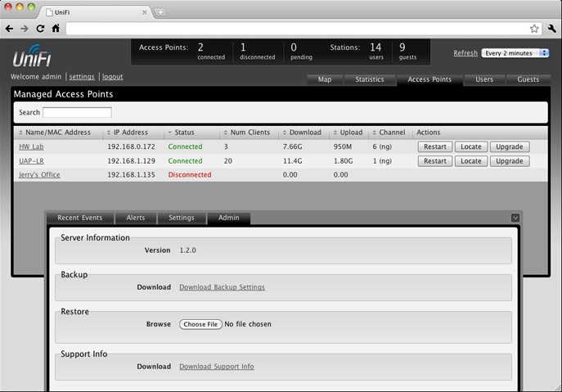Open the UAP-LR access point link

[31, 161]
